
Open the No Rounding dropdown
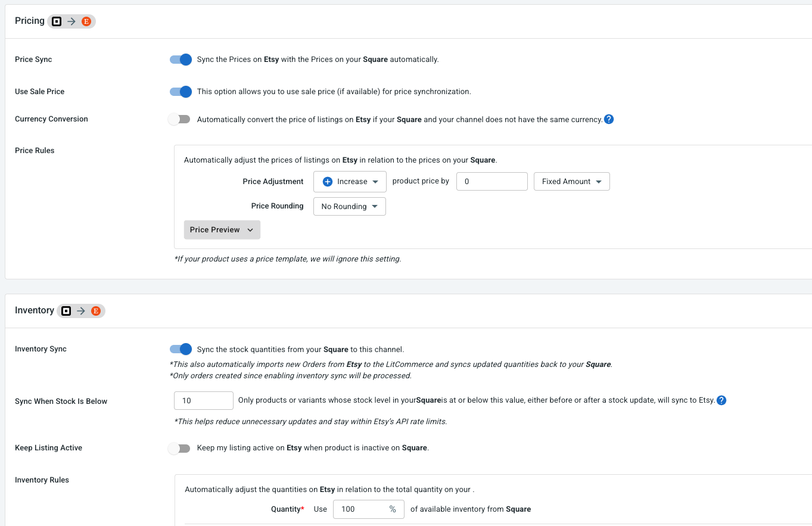pos(350,207)
